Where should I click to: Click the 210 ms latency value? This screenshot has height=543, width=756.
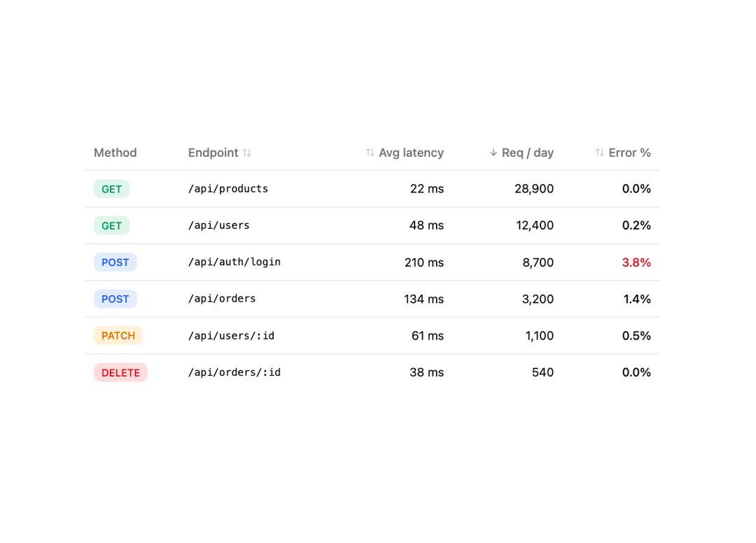424,262
